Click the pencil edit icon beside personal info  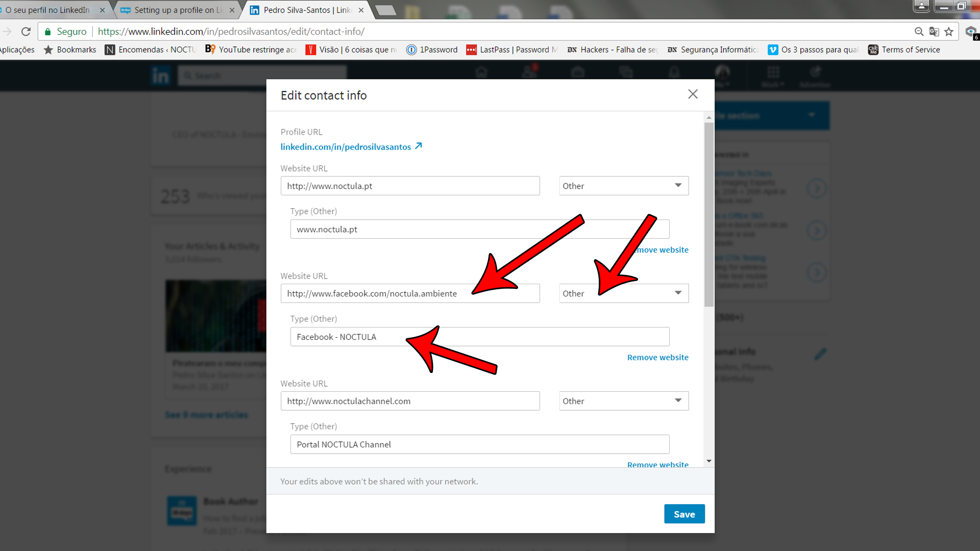click(x=820, y=354)
